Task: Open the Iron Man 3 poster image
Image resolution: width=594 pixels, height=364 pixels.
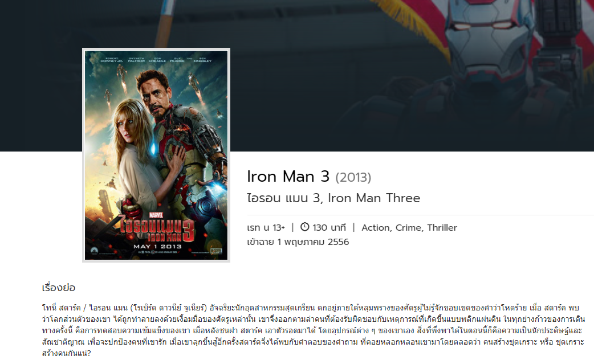Action: pyautogui.click(x=156, y=155)
